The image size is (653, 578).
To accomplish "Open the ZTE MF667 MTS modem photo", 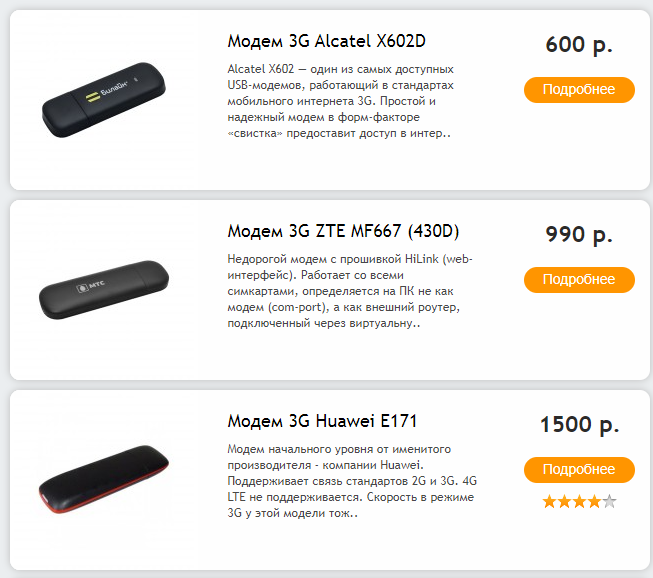I will click(x=103, y=290).
